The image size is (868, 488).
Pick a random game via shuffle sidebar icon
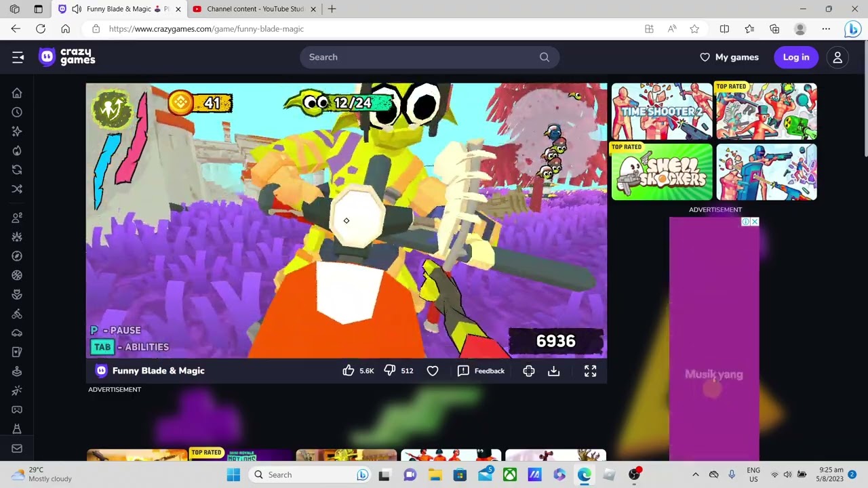[17, 188]
